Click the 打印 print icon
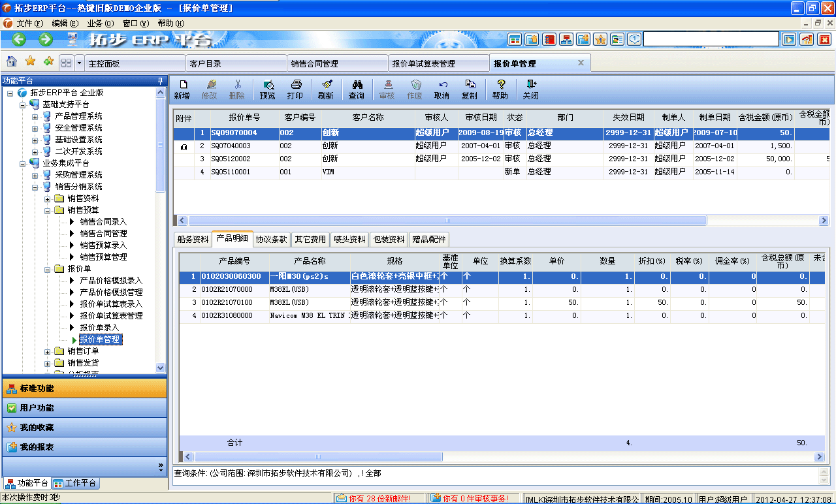This screenshot has height=504, width=836. click(x=296, y=89)
